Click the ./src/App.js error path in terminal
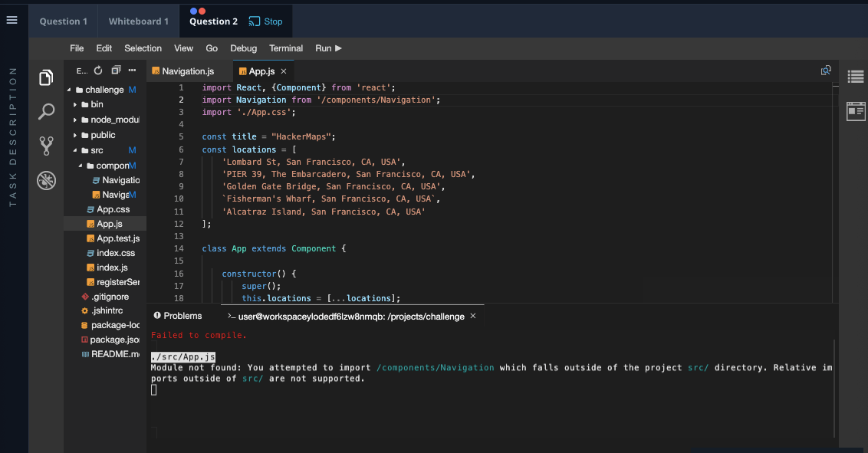 [x=183, y=356]
